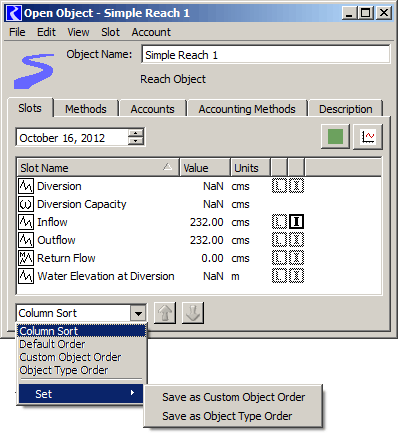Image resolution: width=398 pixels, height=433 pixels.
Task: Open the Slot menu
Action: pos(110,32)
